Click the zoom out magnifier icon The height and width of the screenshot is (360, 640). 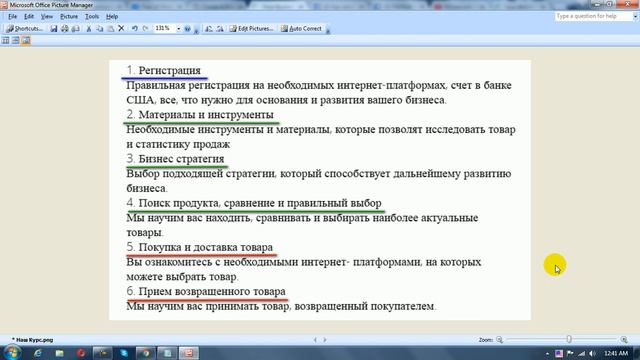[x=500, y=340]
